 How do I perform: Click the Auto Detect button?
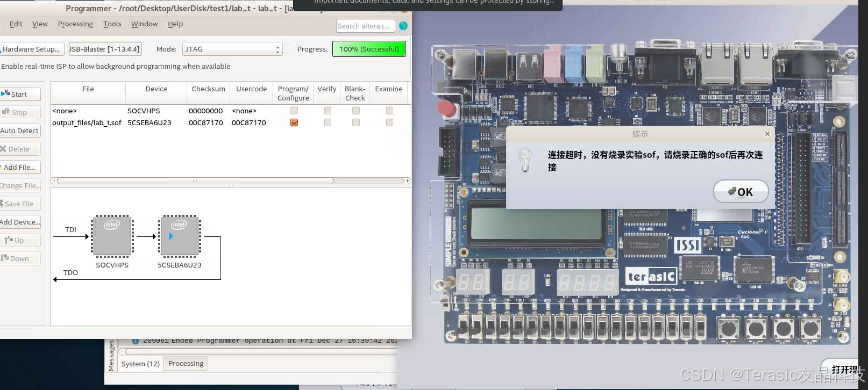(20, 131)
